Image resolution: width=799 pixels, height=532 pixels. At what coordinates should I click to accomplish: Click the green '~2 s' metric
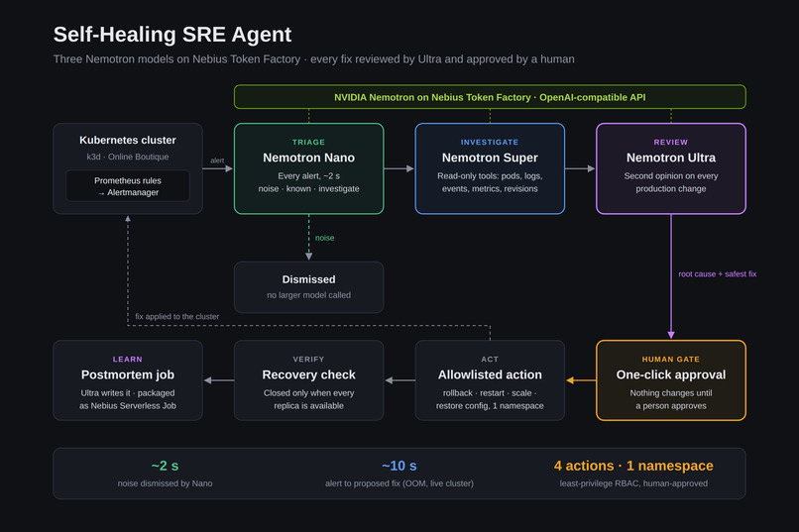tap(166, 466)
